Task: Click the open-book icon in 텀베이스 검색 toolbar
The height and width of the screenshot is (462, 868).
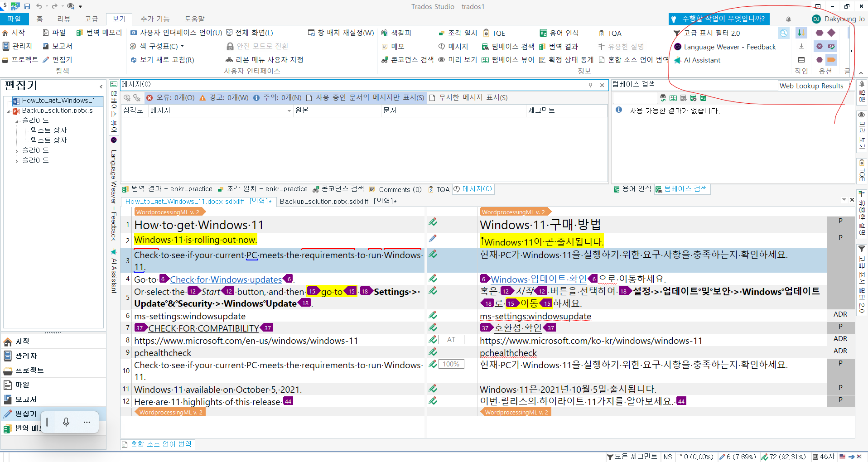Action: click(x=673, y=98)
